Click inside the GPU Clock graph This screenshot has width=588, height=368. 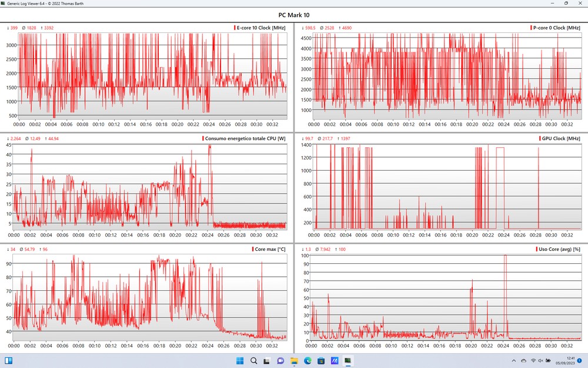[447, 187]
